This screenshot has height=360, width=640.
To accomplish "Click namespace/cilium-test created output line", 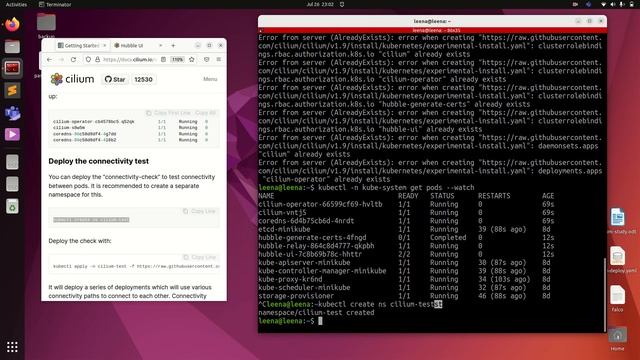I will point(316,313).
